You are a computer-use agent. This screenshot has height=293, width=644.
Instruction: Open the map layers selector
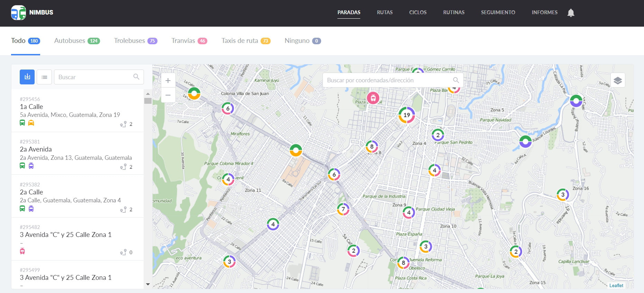pos(618,80)
